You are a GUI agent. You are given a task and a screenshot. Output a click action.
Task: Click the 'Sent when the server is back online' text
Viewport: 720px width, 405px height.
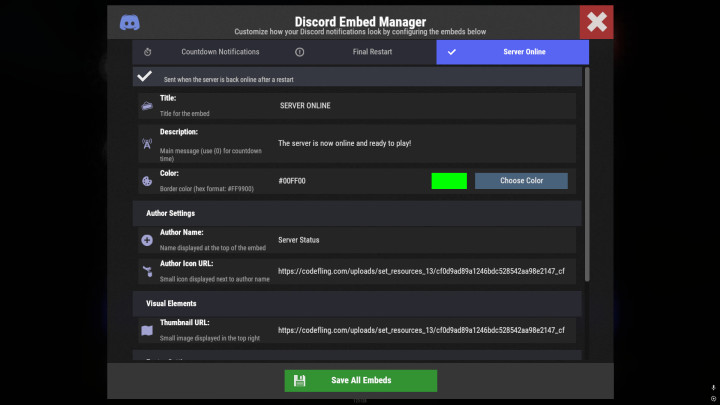pos(229,79)
